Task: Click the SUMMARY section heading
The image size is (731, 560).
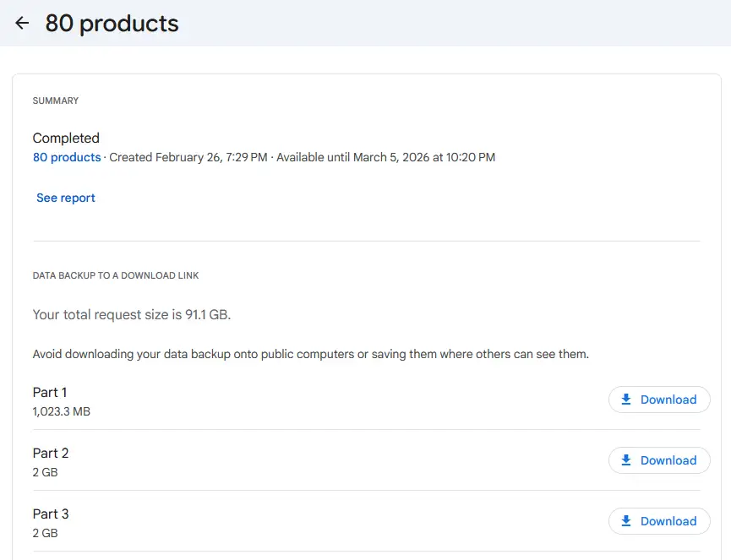Action: (55, 101)
